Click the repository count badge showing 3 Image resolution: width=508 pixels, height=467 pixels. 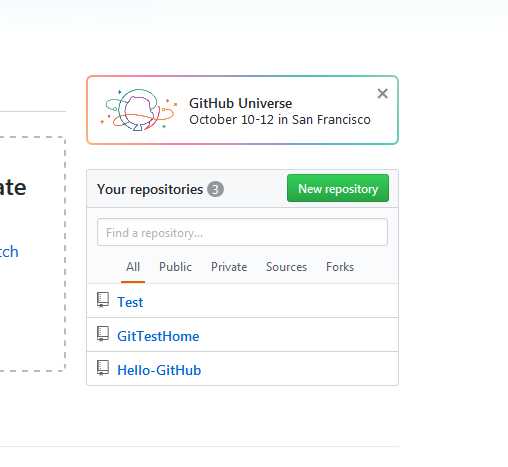pos(215,189)
